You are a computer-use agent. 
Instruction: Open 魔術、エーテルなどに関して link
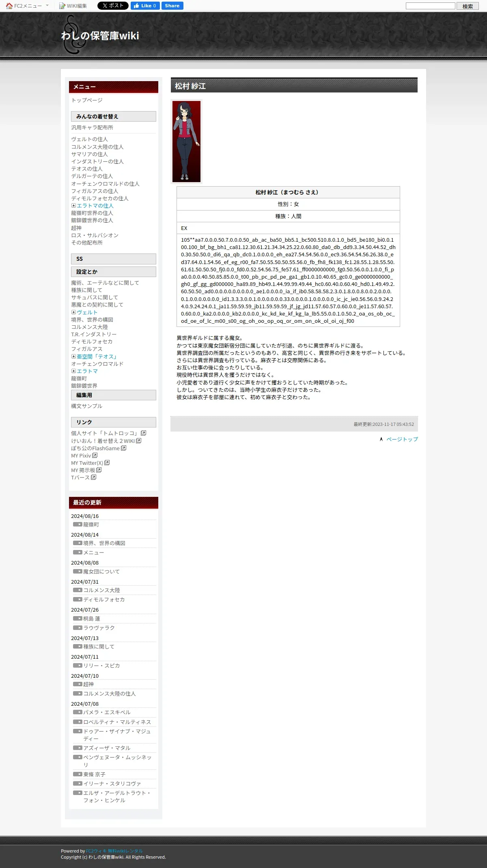click(x=105, y=283)
